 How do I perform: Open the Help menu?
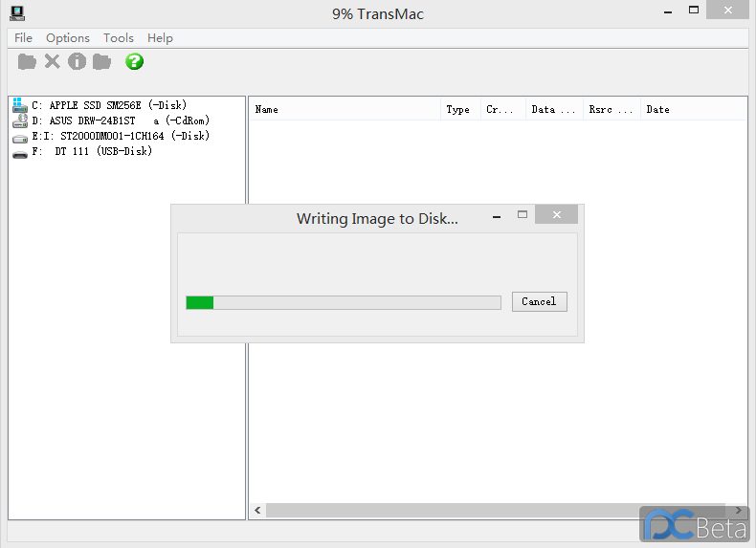pyautogui.click(x=160, y=38)
